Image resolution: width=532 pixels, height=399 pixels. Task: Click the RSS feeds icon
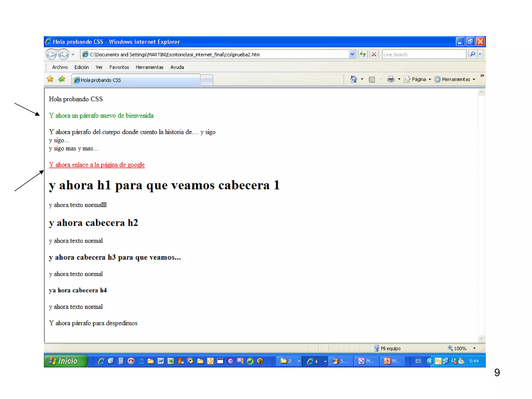tap(372, 79)
